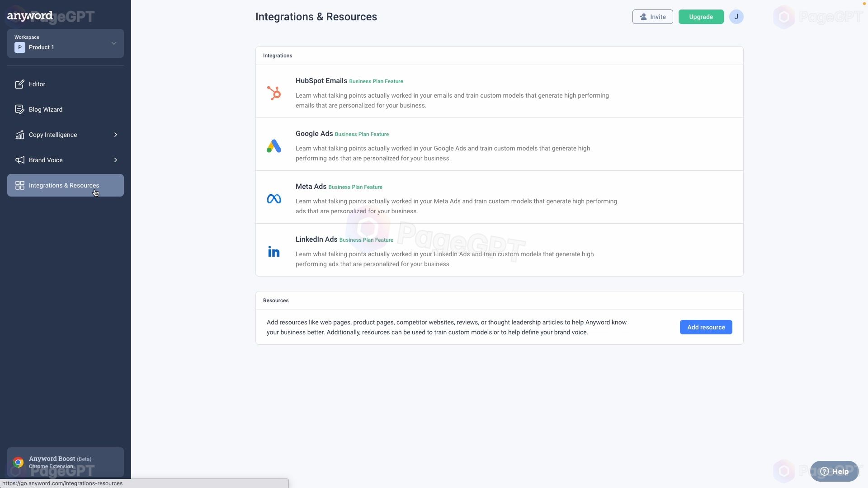Click the Copy Intelligence sidebar icon
This screenshot has height=488, width=868.
[x=20, y=134]
